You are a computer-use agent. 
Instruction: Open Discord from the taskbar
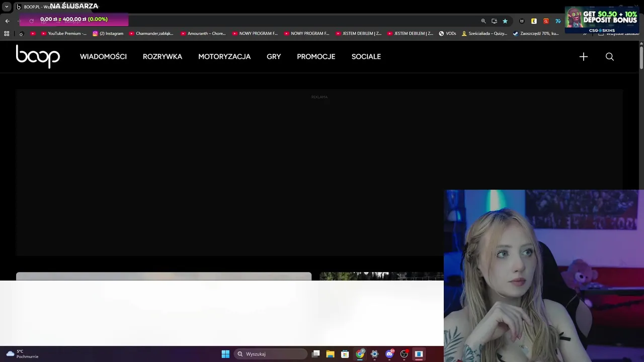pos(389,354)
